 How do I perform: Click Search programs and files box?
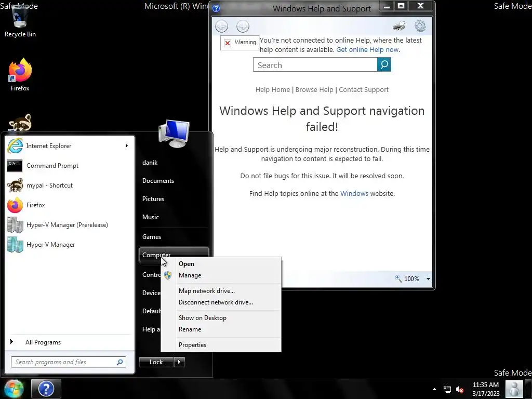pos(69,362)
